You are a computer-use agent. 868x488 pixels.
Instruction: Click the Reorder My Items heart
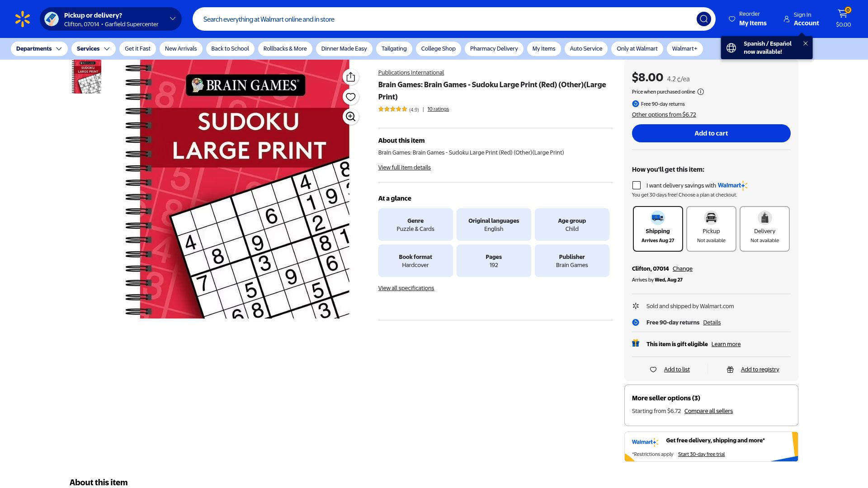pyautogui.click(x=732, y=19)
